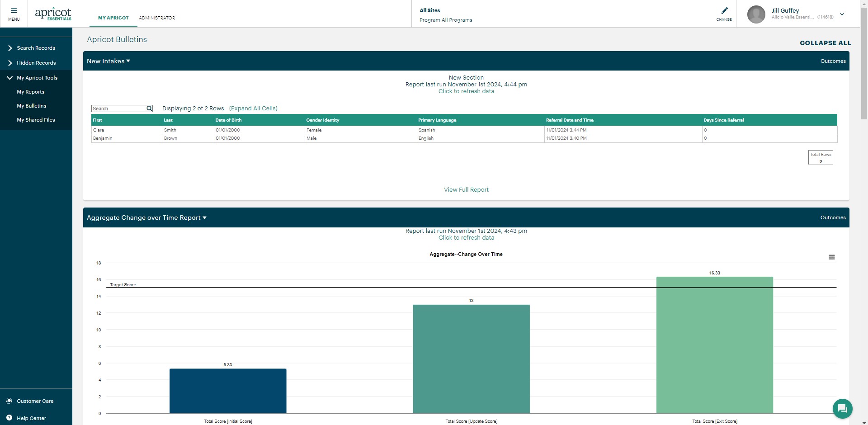
Task: Expand the Hidden Records section
Action: click(36, 63)
